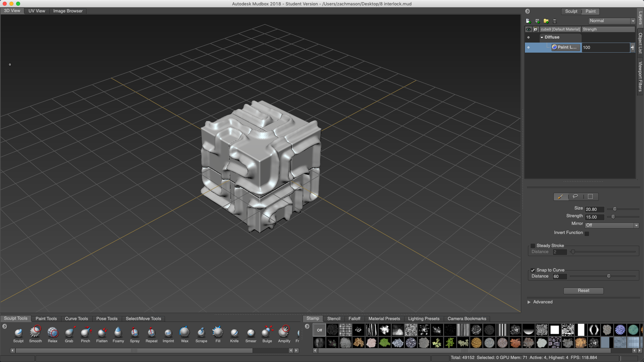Enable the Steady Stroke checkbox
The height and width of the screenshot is (362, 644).
click(533, 246)
